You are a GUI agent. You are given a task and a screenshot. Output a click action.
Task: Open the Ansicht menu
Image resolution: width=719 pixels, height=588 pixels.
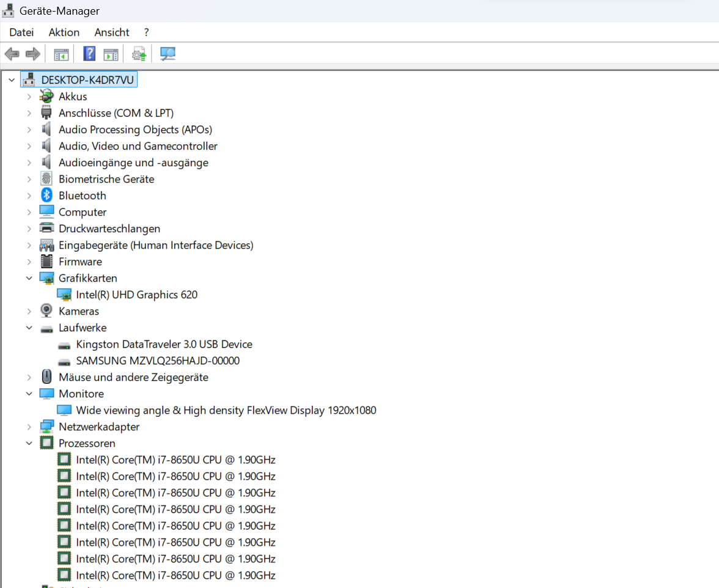(112, 32)
